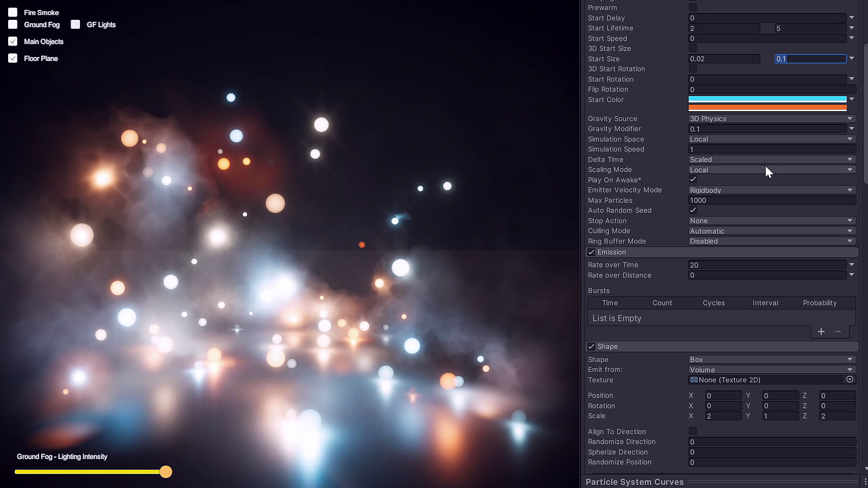Click the Start Size minimum field
868x488 pixels.
pyautogui.click(x=724, y=59)
